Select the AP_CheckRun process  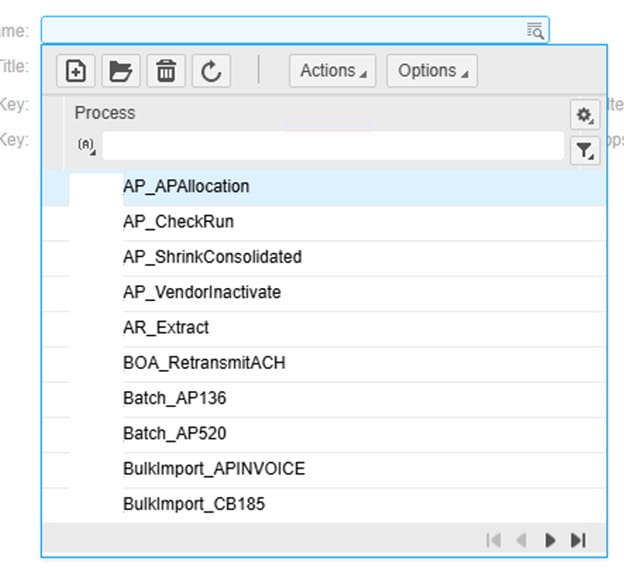tap(178, 222)
